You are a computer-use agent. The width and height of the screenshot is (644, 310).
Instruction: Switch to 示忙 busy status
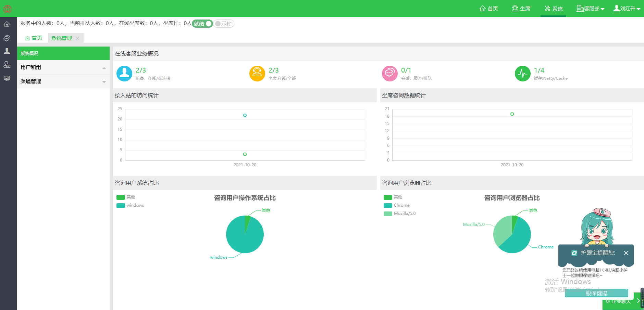coord(224,24)
